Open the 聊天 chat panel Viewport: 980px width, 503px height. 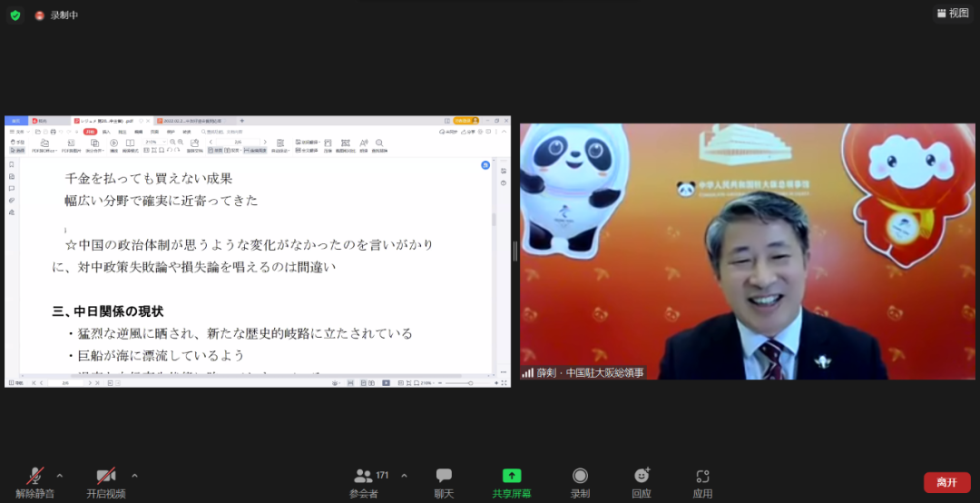[444, 482]
